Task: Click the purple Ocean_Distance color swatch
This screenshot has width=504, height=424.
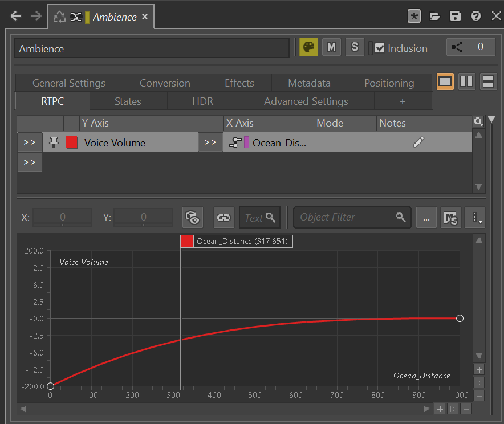Action: 246,142
